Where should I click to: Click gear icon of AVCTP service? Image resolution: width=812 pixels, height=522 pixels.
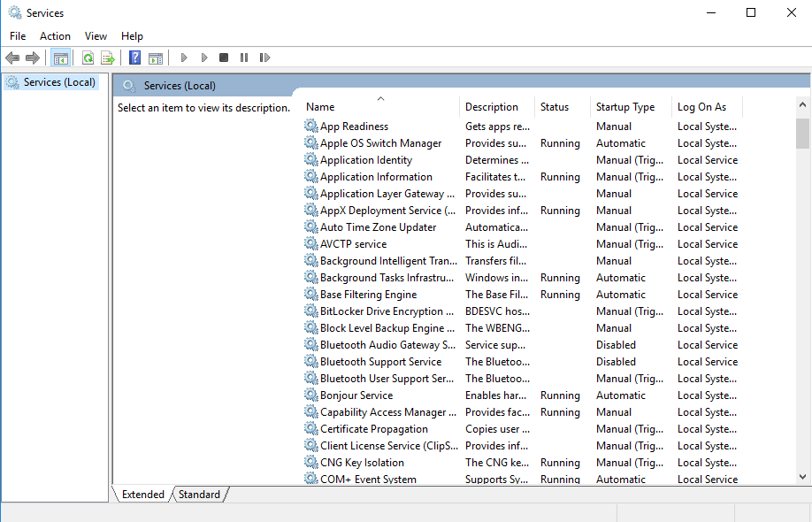[310, 243]
